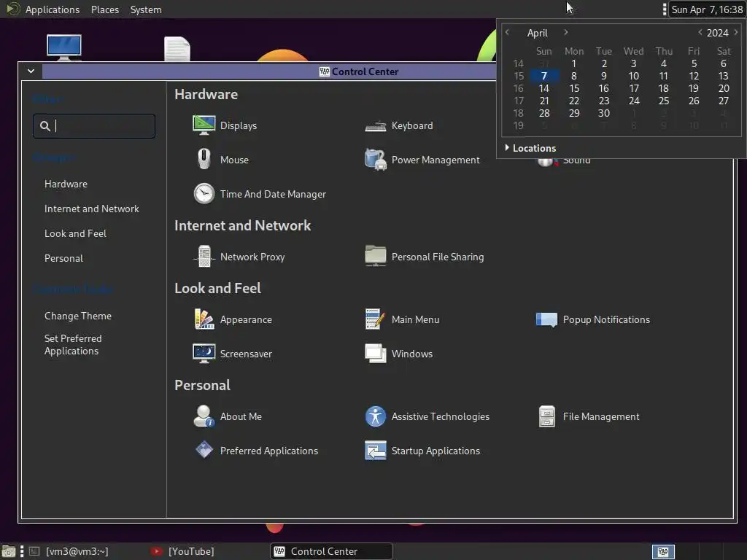Go to next month in calendar

click(566, 32)
